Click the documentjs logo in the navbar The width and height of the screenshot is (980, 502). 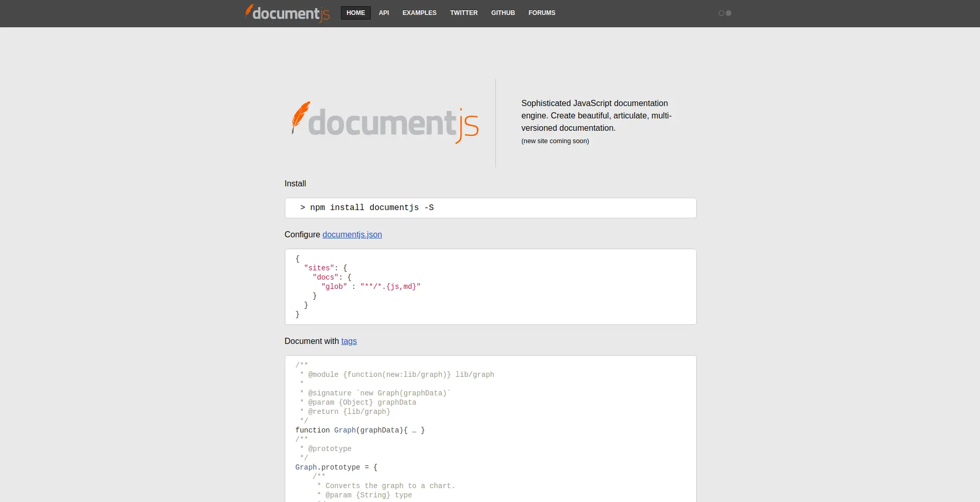287,13
